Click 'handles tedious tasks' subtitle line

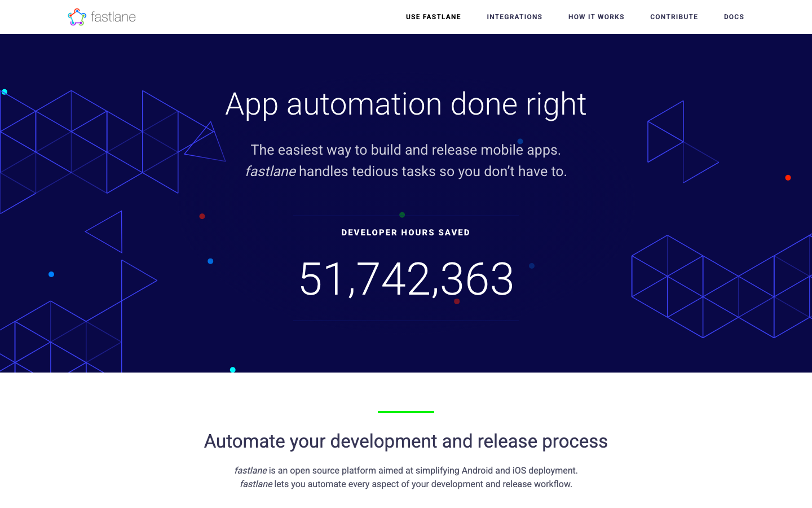coord(406,172)
